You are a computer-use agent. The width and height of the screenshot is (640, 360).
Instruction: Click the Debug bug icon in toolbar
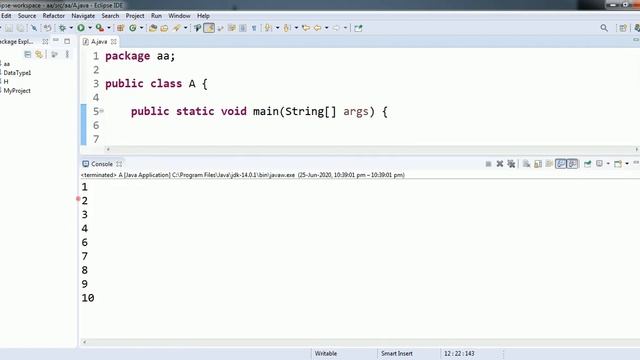(62, 28)
